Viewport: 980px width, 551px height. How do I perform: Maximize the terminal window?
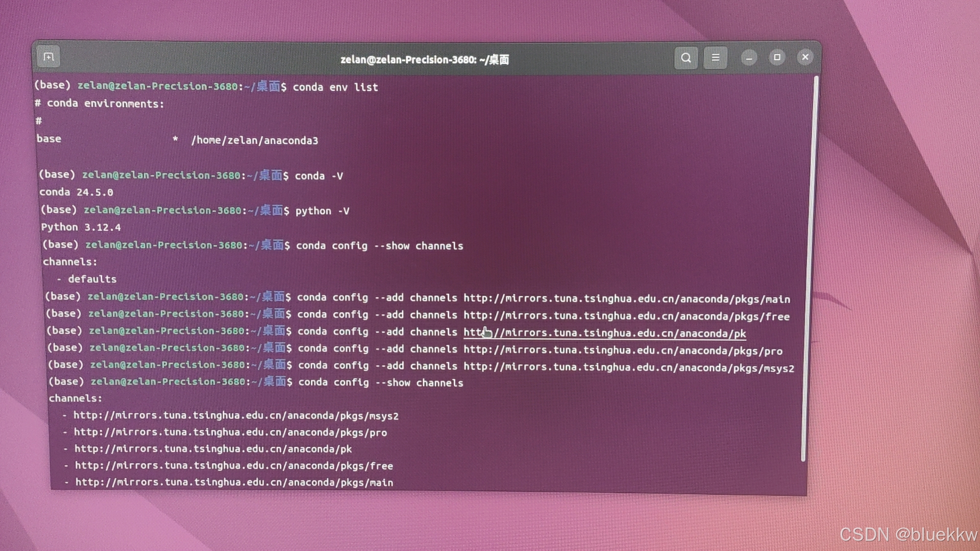pos(777,58)
